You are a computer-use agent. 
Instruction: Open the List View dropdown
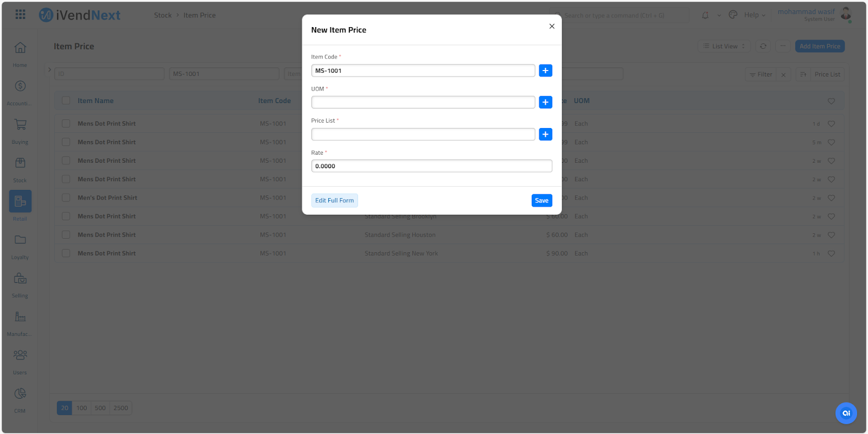tap(724, 46)
